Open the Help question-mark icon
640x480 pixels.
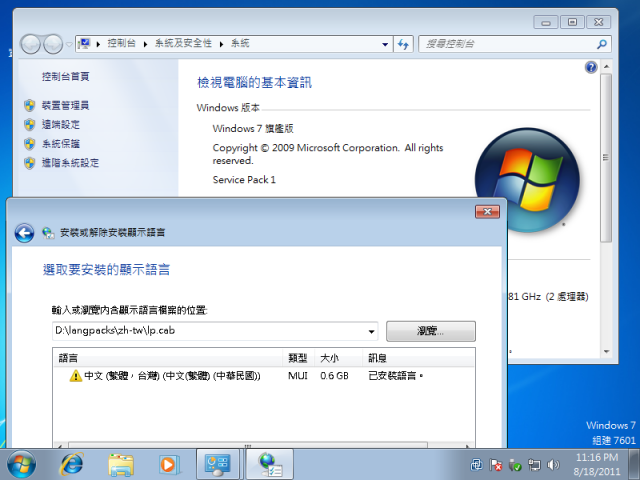pos(591,67)
